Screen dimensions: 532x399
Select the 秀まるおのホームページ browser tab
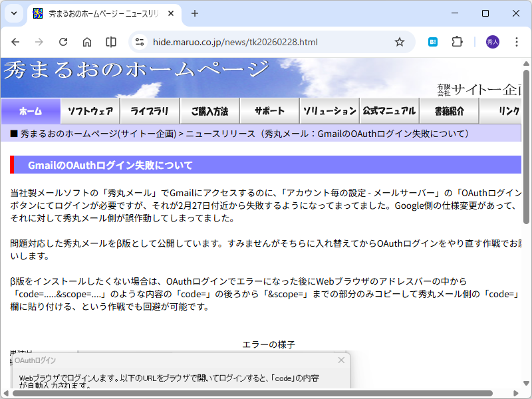point(100,13)
